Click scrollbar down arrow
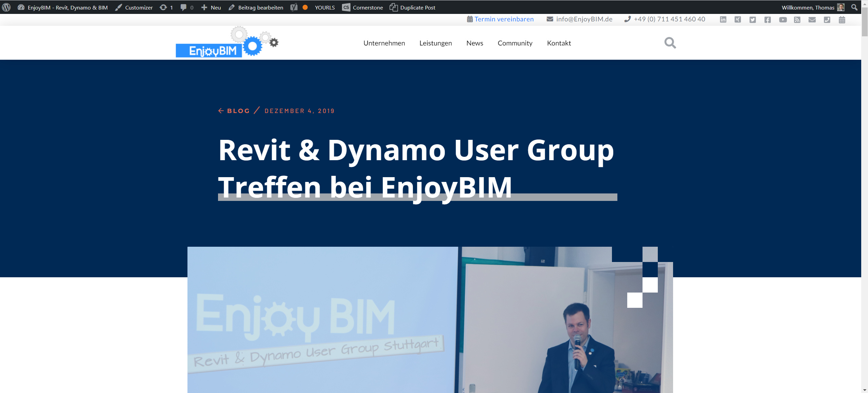 [x=865, y=390]
